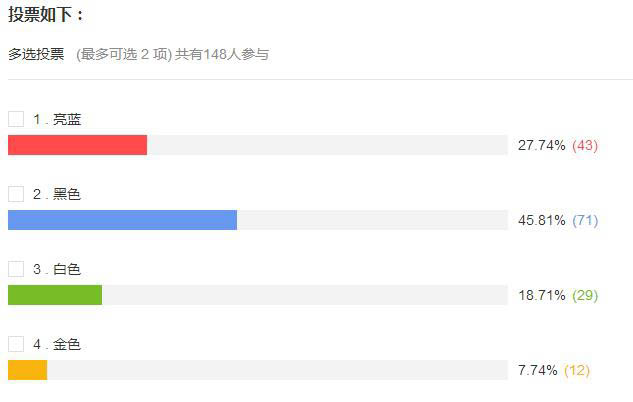Click the "3 . 白色" option label

[57, 269]
